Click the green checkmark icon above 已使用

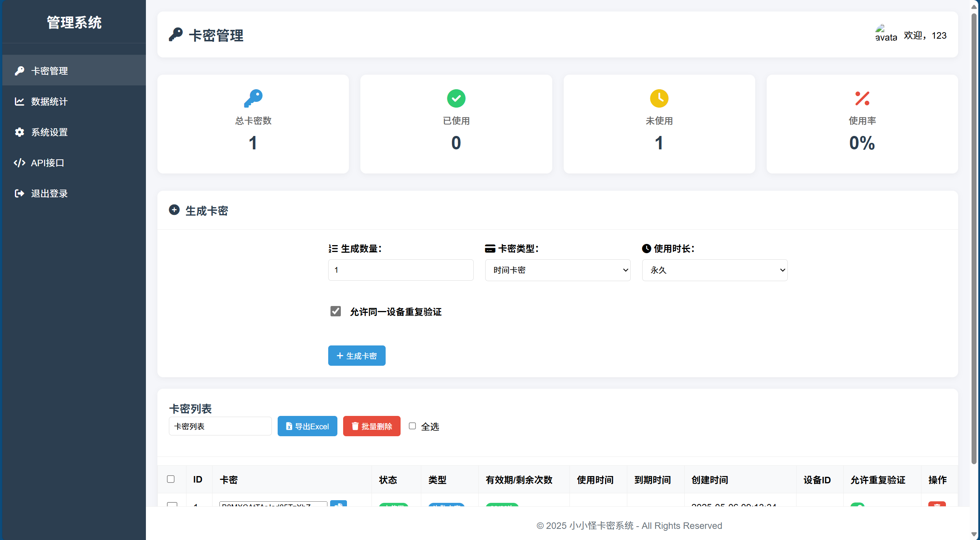point(456,98)
